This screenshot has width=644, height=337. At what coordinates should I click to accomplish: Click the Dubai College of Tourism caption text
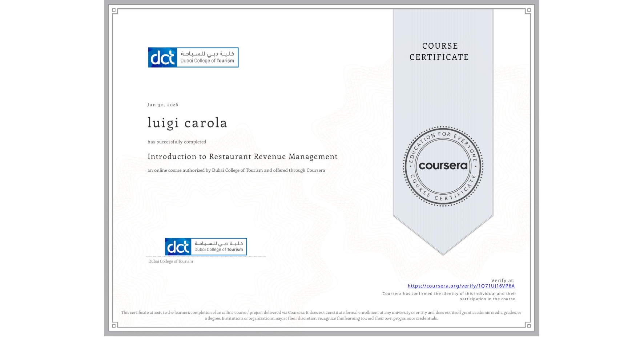pyautogui.click(x=170, y=261)
